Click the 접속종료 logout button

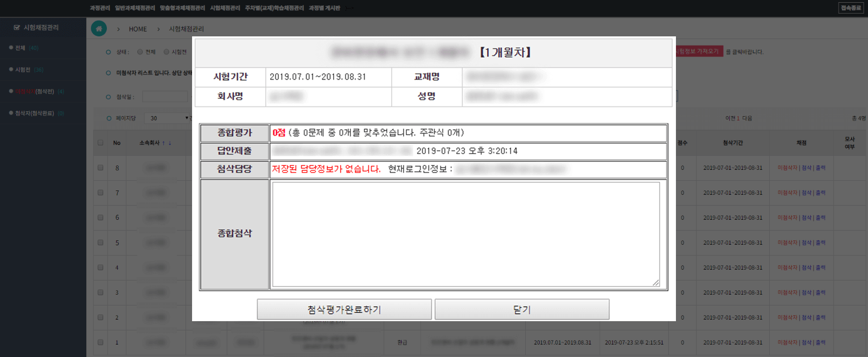pos(851,8)
